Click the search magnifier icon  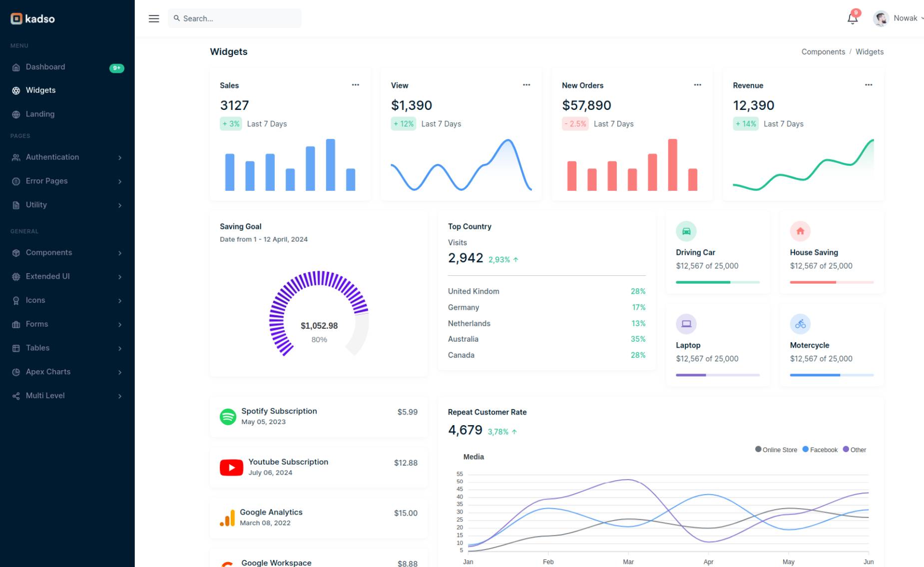point(177,18)
